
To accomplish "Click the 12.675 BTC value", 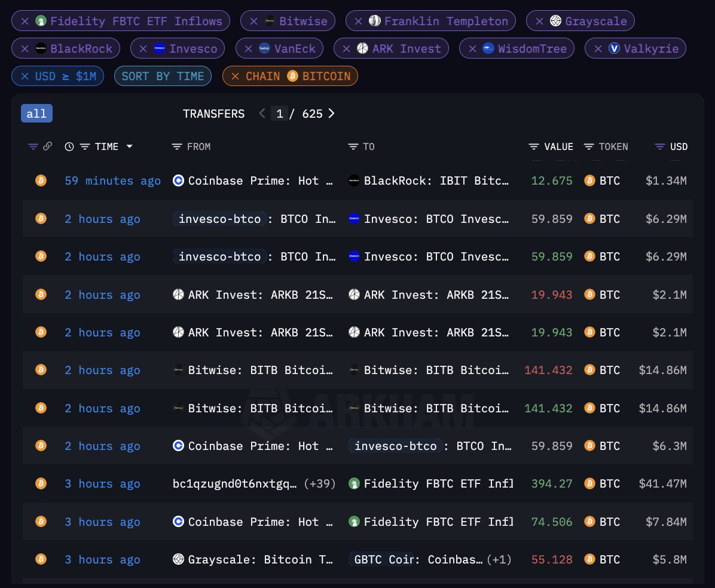I will 552,181.
